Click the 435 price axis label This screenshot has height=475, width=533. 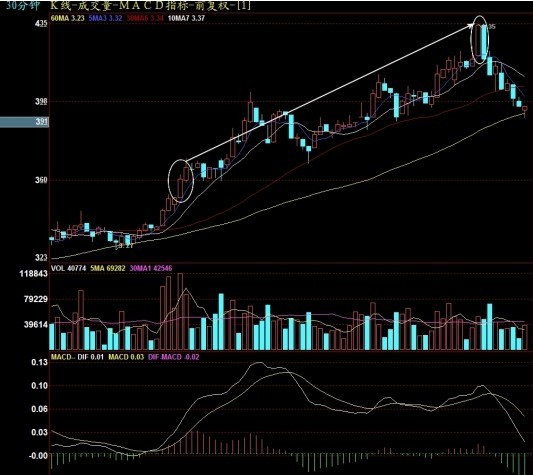[x=41, y=23]
